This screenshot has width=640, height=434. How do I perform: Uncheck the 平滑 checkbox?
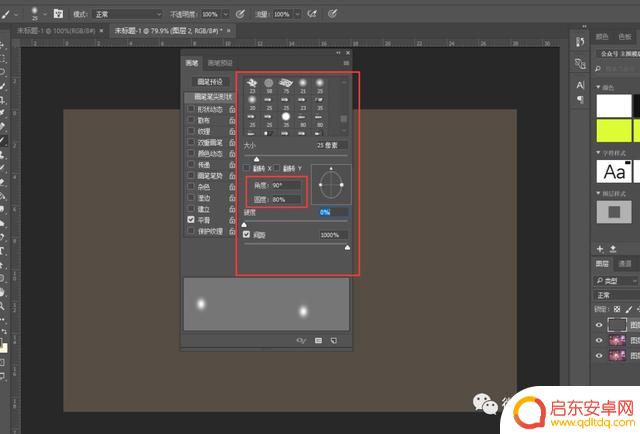click(x=191, y=220)
